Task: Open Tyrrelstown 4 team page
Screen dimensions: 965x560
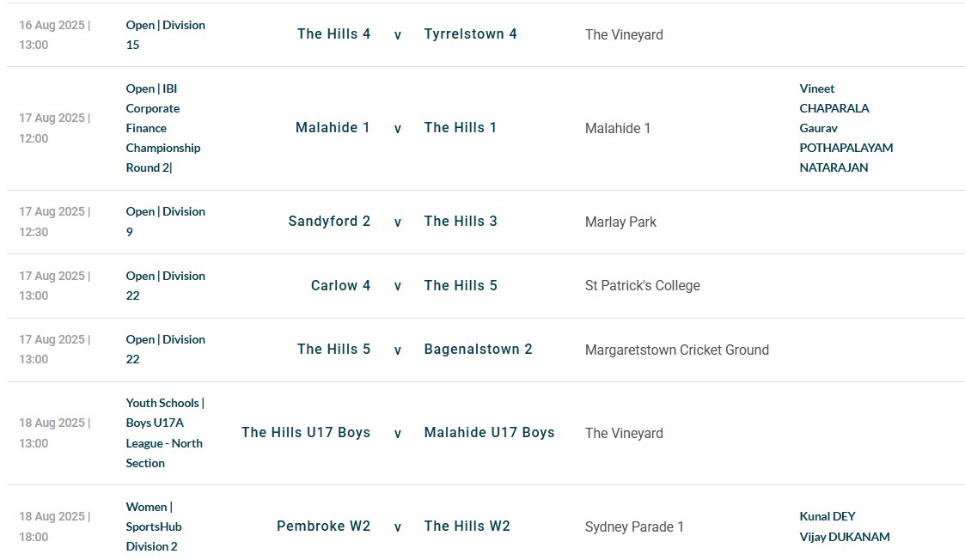Action: (470, 33)
